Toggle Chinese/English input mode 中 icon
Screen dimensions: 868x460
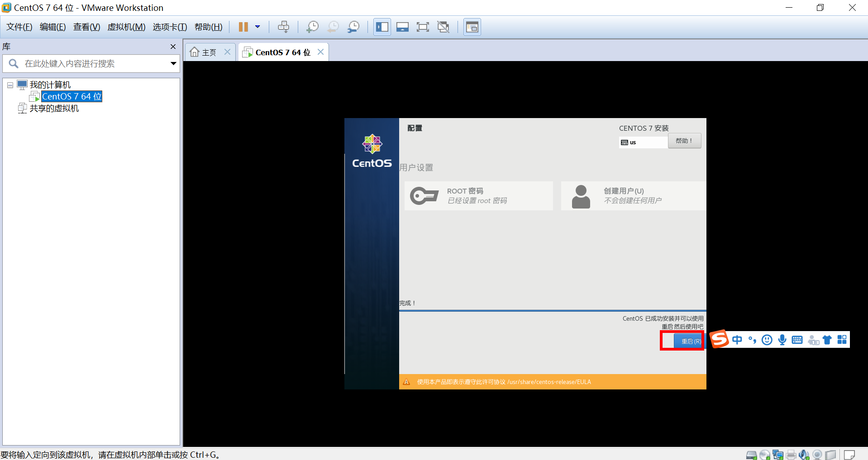[x=737, y=340]
